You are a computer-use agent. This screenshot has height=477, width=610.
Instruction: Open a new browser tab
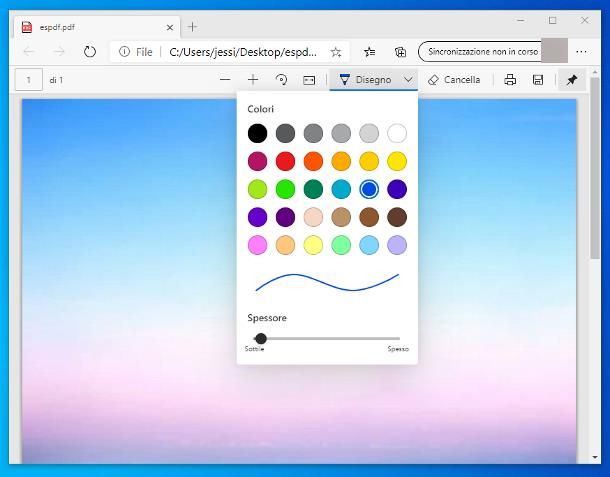pos(193,27)
